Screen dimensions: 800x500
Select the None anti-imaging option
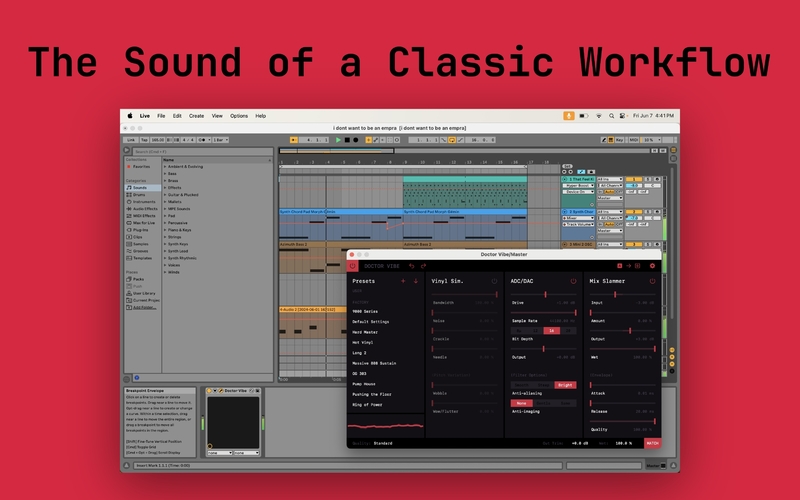tap(521, 403)
